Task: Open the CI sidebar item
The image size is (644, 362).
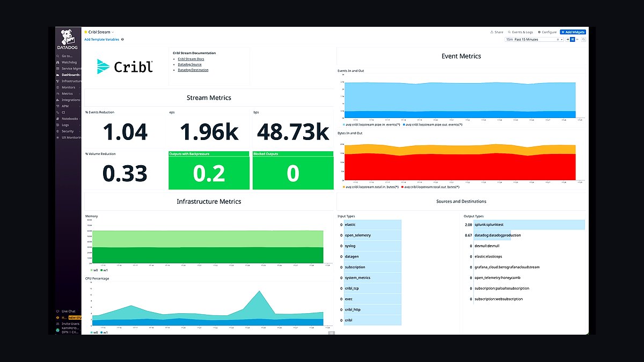Action: (61, 113)
